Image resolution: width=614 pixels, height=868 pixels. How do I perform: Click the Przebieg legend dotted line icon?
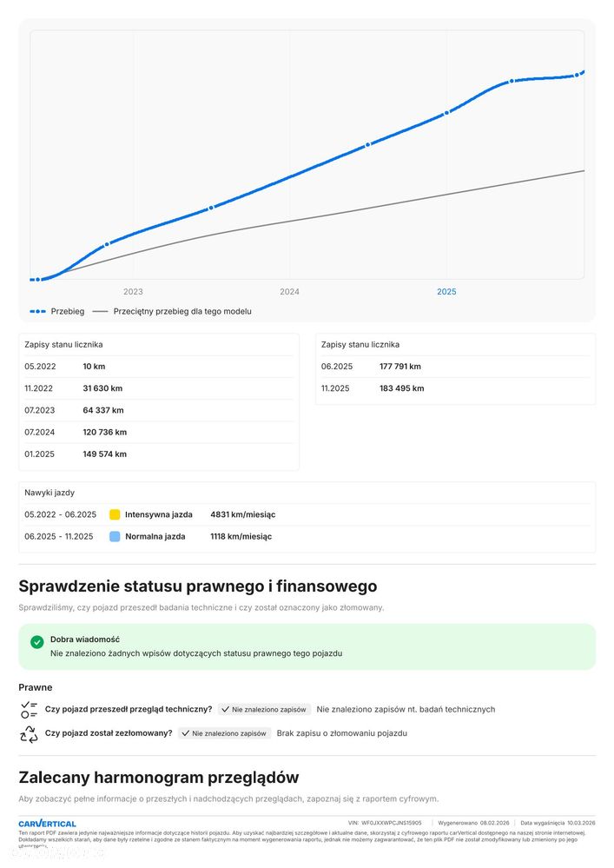[37, 312]
